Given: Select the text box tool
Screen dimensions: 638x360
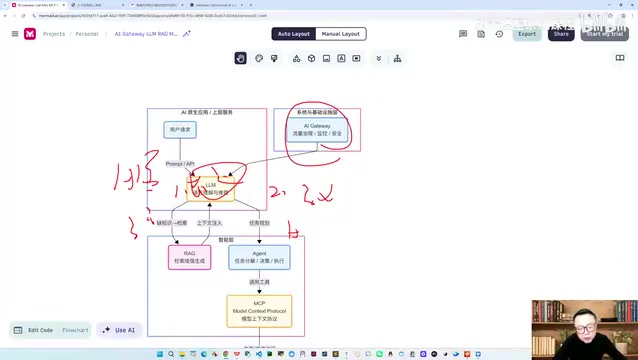Looking at the screenshot, I should pos(341,58).
